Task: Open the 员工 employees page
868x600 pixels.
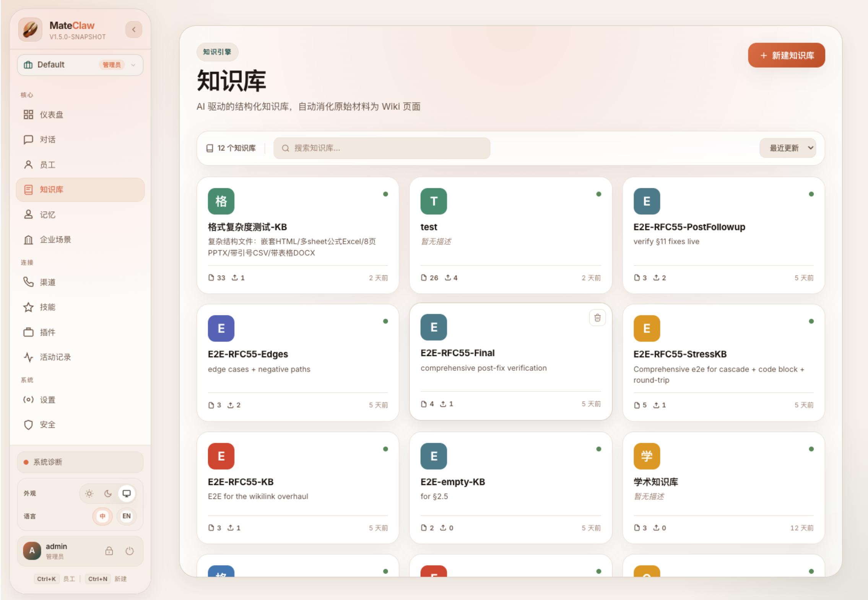Action: point(80,165)
